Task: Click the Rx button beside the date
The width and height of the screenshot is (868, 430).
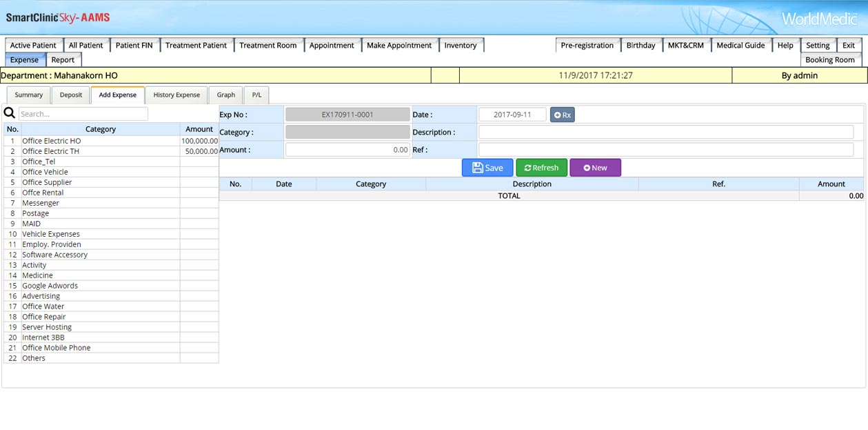Action: pyautogui.click(x=562, y=115)
